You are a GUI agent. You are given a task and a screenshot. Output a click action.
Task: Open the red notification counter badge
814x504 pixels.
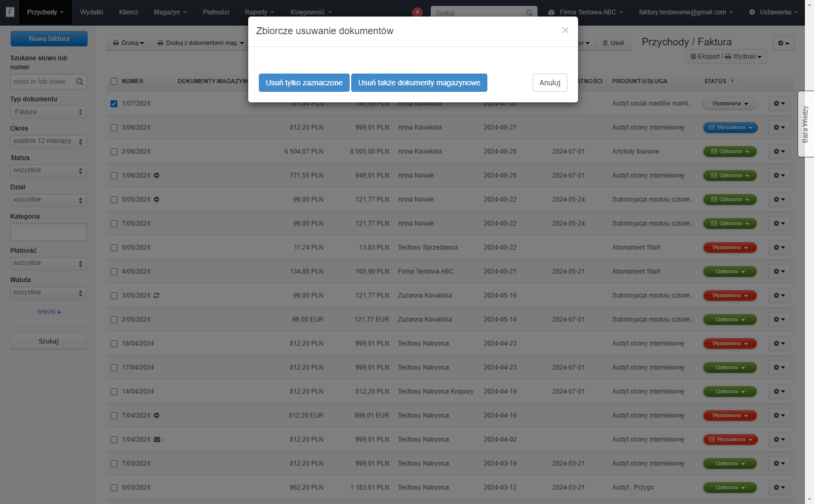tap(417, 12)
